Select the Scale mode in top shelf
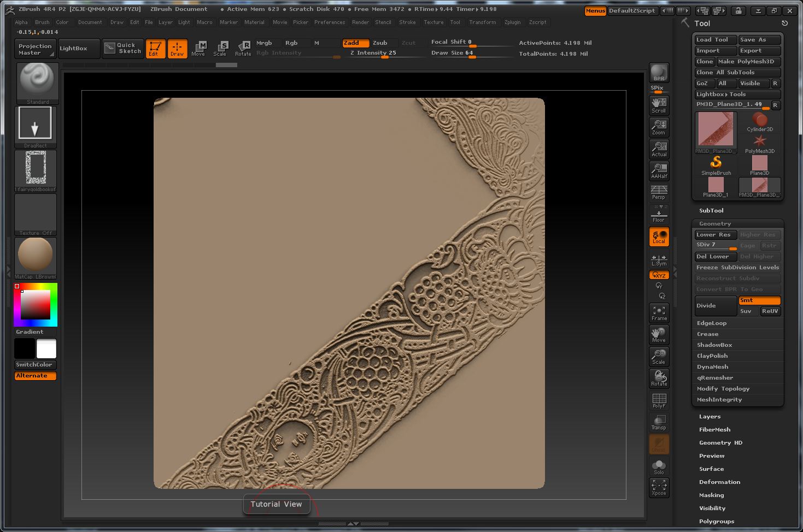Image resolution: width=803 pixels, height=532 pixels. (220, 49)
